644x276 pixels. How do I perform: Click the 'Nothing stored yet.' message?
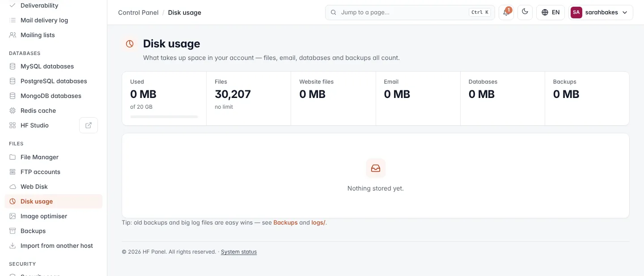point(376,188)
